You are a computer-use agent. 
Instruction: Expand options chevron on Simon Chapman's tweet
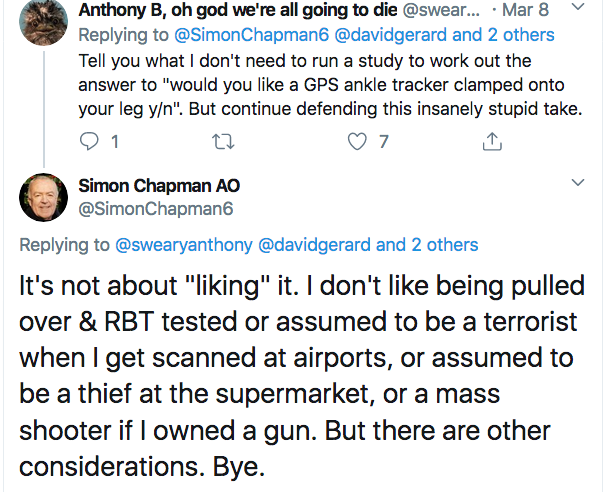point(577,183)
